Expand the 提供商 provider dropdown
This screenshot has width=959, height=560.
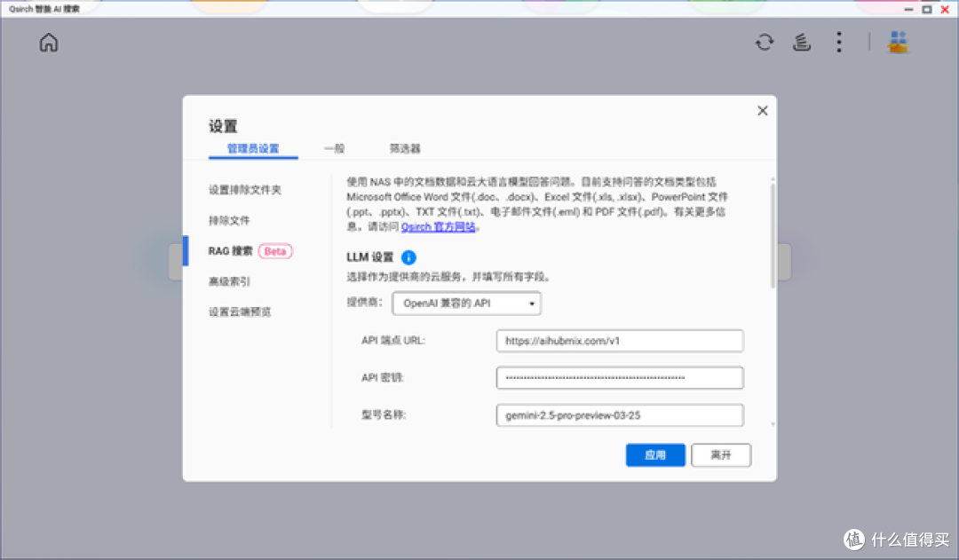467,304
